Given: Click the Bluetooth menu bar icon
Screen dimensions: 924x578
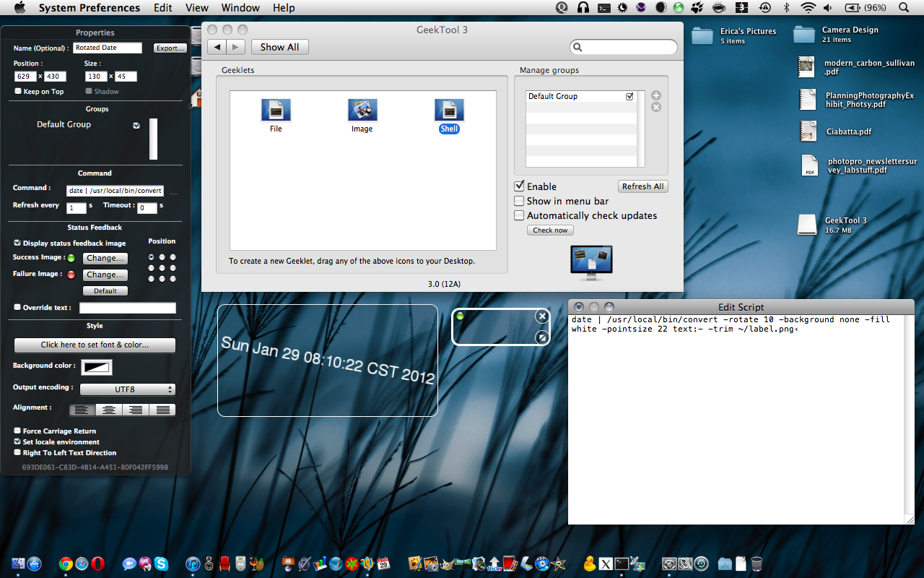Looking at the screenshot, I should point(788,8).
